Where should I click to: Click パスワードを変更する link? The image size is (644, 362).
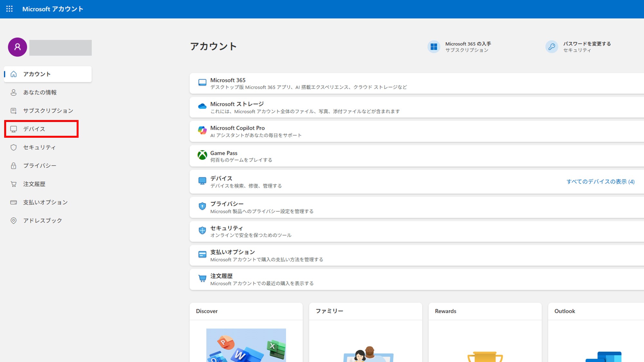[x=587, y=44]
